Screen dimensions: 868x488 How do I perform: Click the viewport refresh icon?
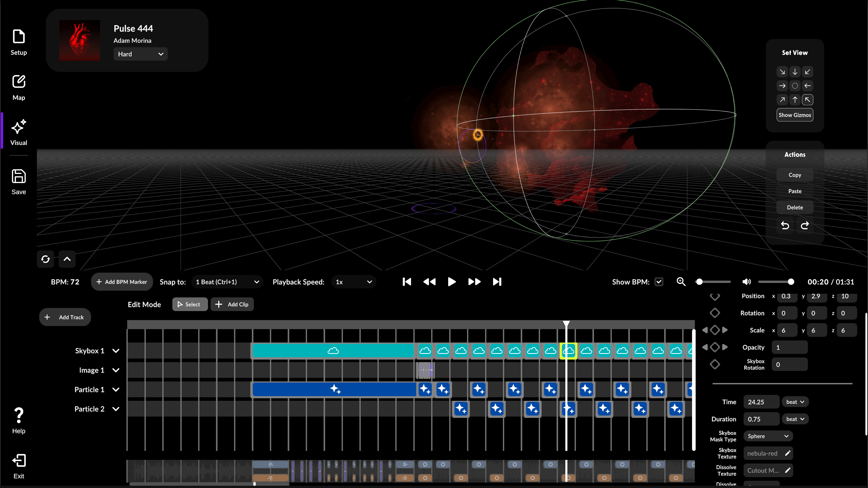[x=45, y=259]
